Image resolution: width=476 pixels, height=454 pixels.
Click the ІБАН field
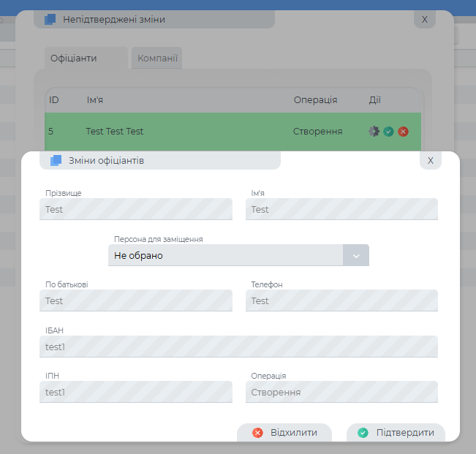pos(238,347)
